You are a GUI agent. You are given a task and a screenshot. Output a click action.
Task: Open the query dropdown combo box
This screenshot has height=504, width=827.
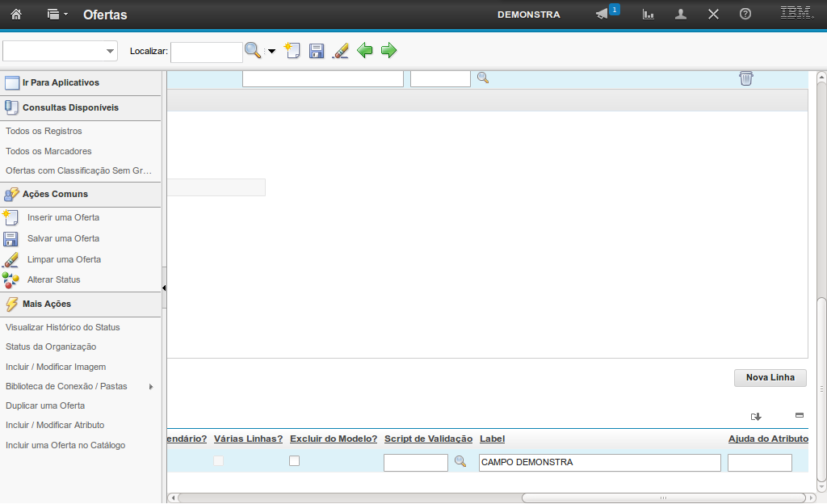(61, 51)
